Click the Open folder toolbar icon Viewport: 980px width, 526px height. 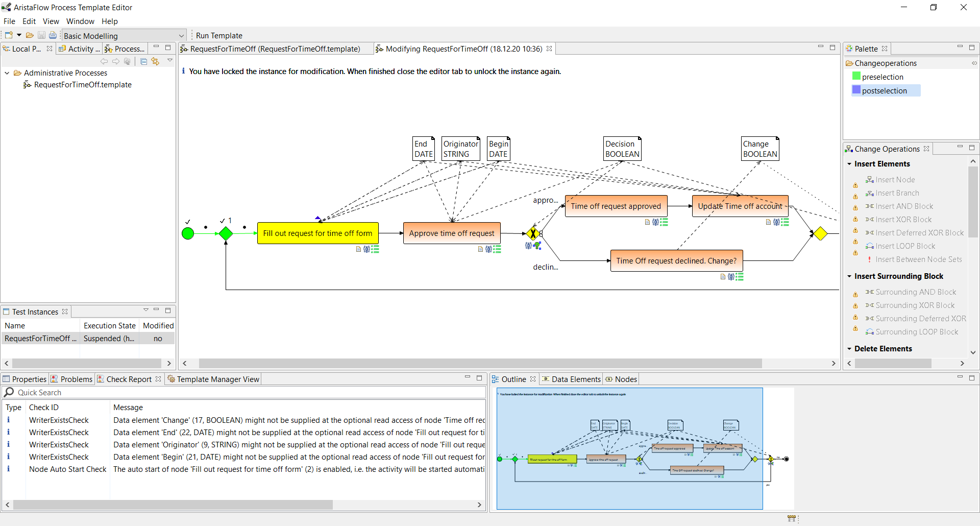30,35
